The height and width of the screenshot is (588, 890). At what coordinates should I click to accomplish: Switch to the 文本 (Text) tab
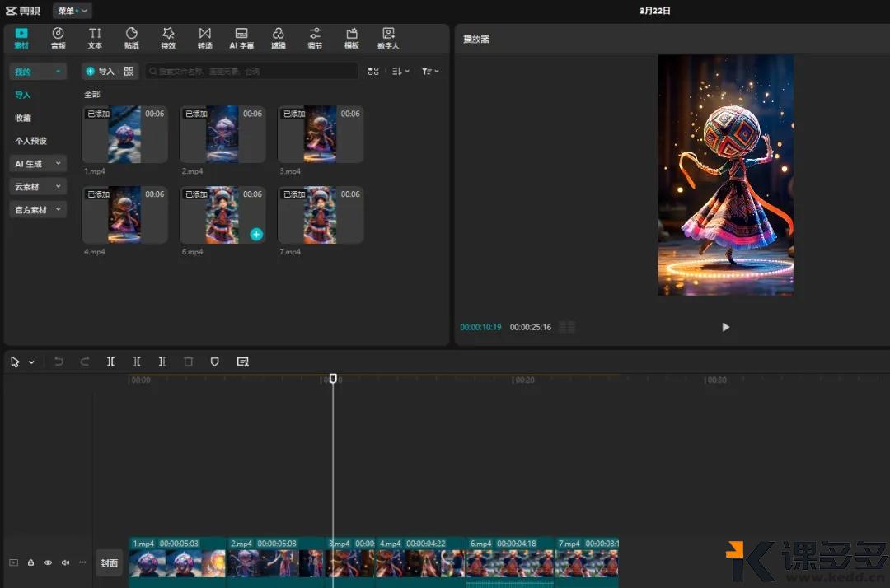pos(95,38)
